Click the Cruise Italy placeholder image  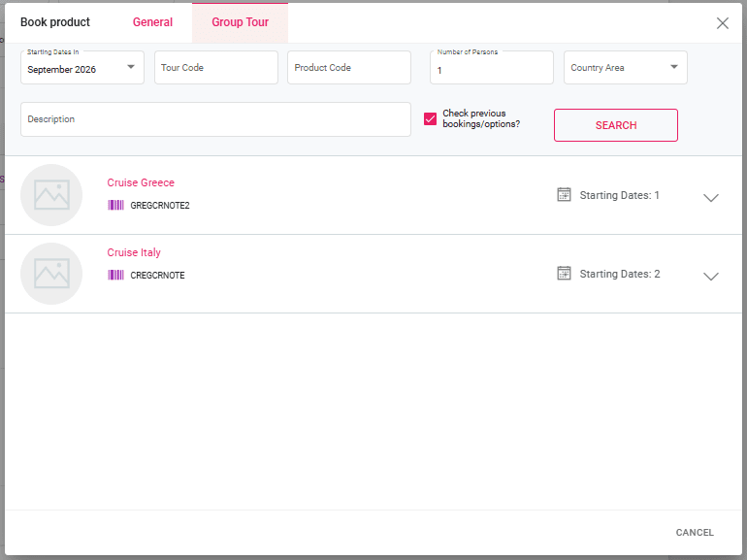(x=51, y=274)
